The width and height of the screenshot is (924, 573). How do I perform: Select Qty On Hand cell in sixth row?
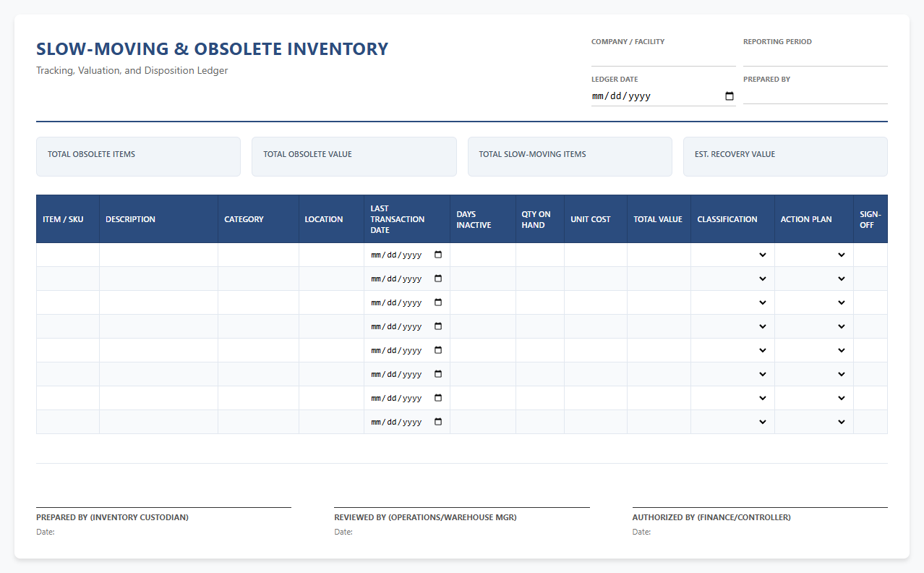pos(540,374)
